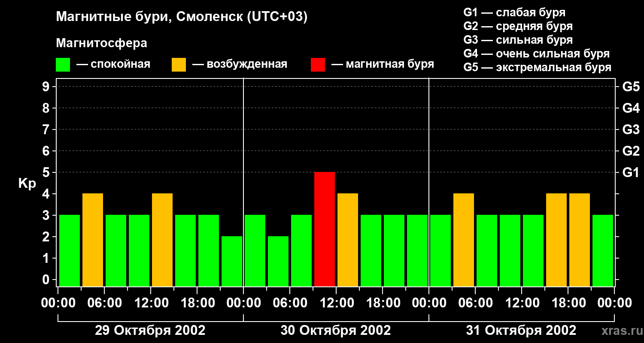Click the red 'магнитная буря' legend swatch
The width and height of the screenshot is (644, 343).
click(x=318, y=65)
